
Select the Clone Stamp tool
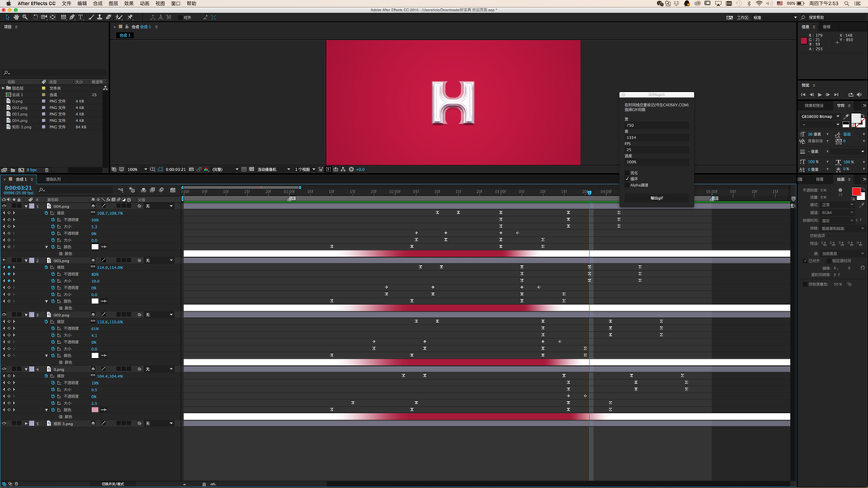100,17
